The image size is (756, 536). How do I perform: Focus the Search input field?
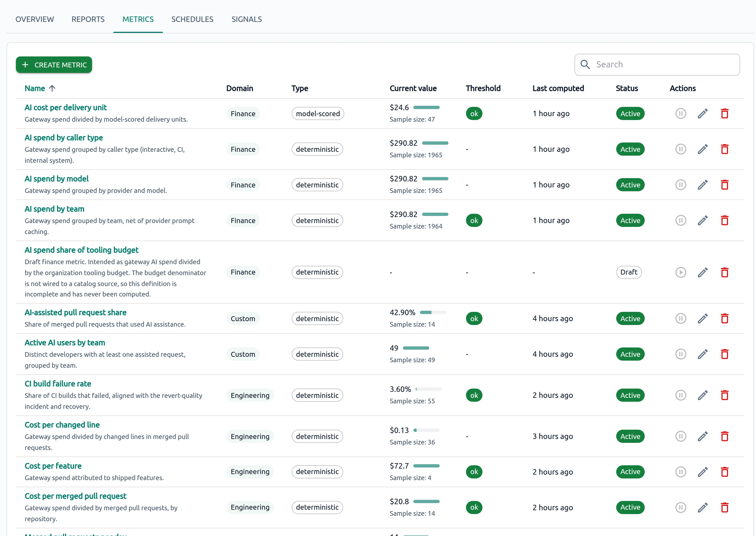pos(657,65)
